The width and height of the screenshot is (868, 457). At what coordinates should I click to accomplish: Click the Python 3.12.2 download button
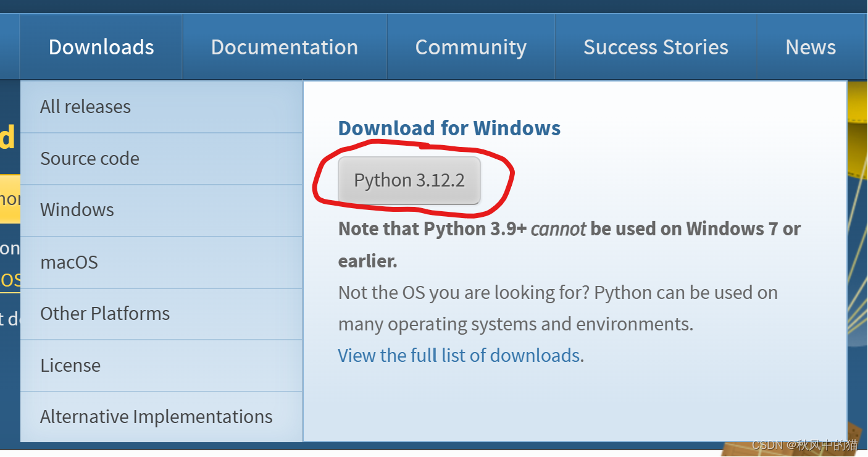pyautogui.click(x=409, y=180)
